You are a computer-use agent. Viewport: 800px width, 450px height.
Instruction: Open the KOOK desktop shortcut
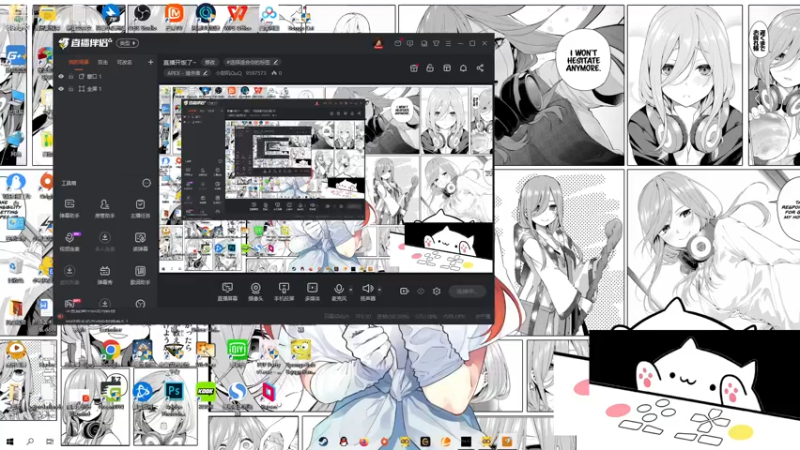[x=206, y=395]
